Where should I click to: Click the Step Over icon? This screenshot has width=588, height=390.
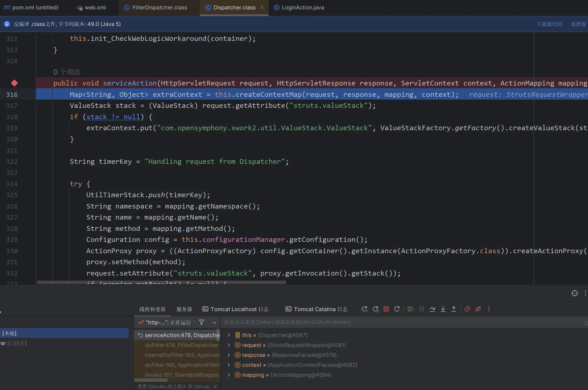point(432,309)
